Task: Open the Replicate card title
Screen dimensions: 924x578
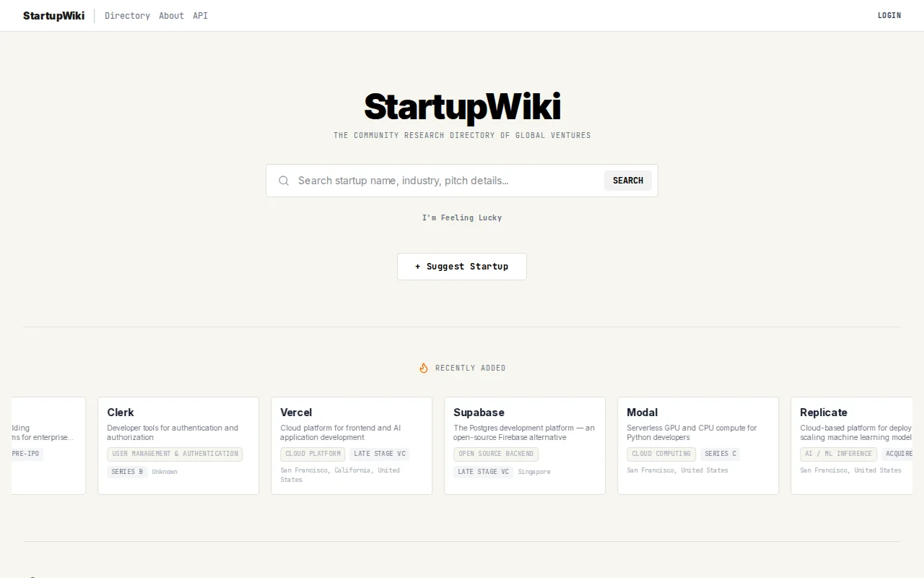Action: point(824,413)
